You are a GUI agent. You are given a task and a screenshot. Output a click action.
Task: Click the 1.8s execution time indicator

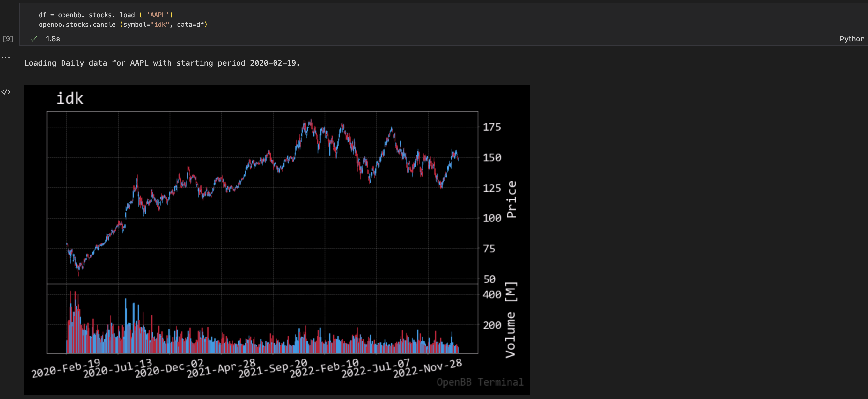[x=53, y=39]
